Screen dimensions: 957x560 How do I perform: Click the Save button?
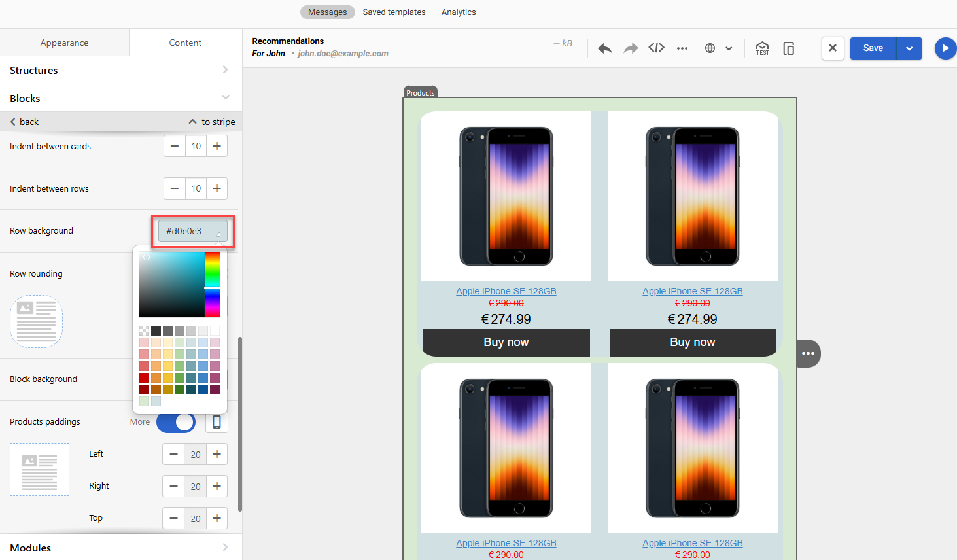873,48
